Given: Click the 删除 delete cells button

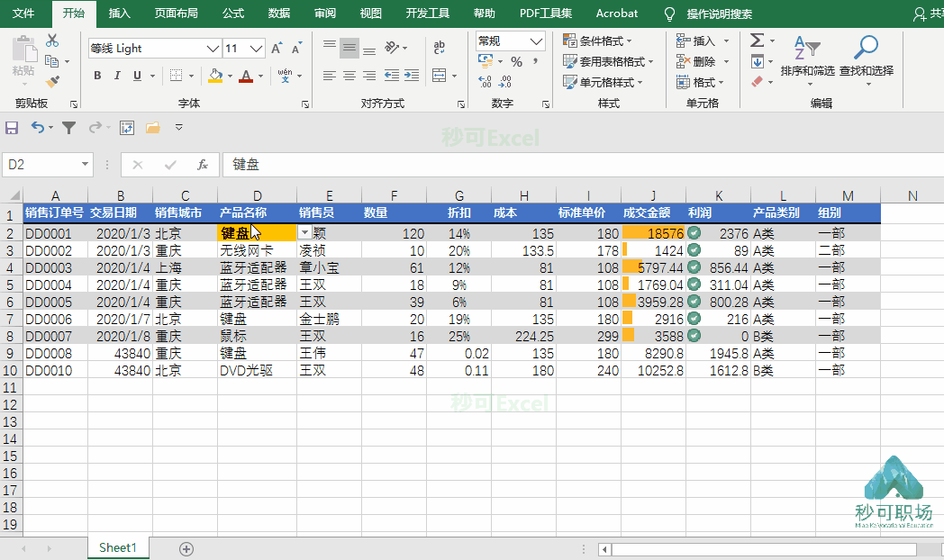Looking at the screenshot, I should coord(696,61).
